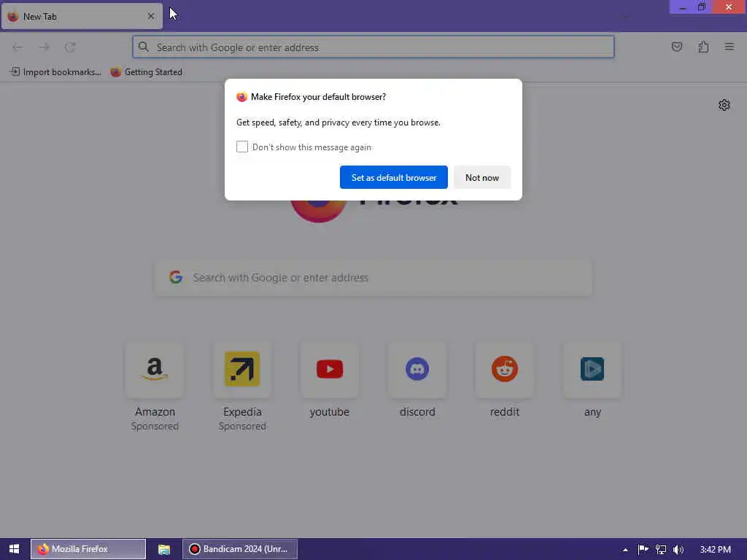Minimize the Firefox window
The height and width of the screenshot is (560, 747).
click(683, 7)
